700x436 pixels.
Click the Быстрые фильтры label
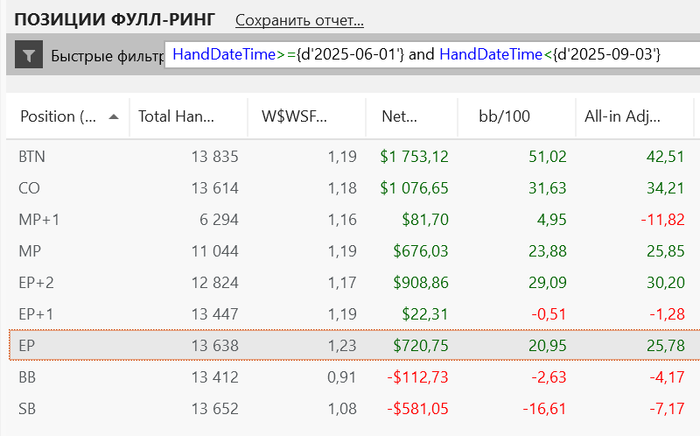click(x=105, y=56)
